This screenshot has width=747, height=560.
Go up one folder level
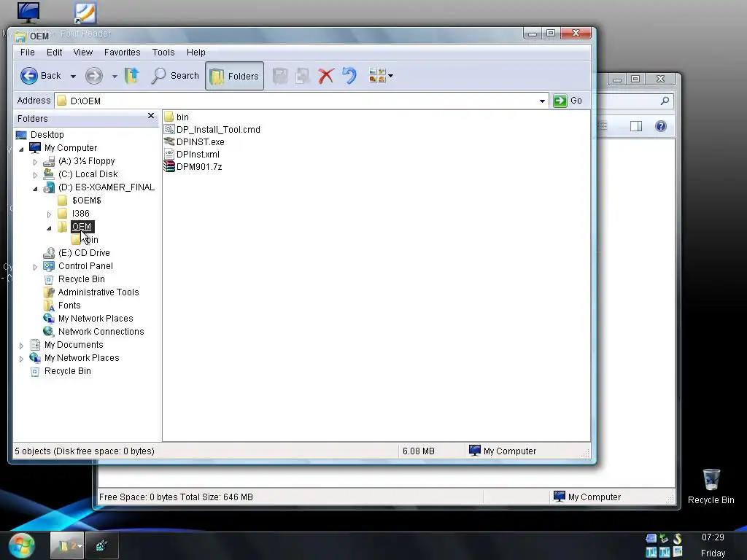click(132, 76)
